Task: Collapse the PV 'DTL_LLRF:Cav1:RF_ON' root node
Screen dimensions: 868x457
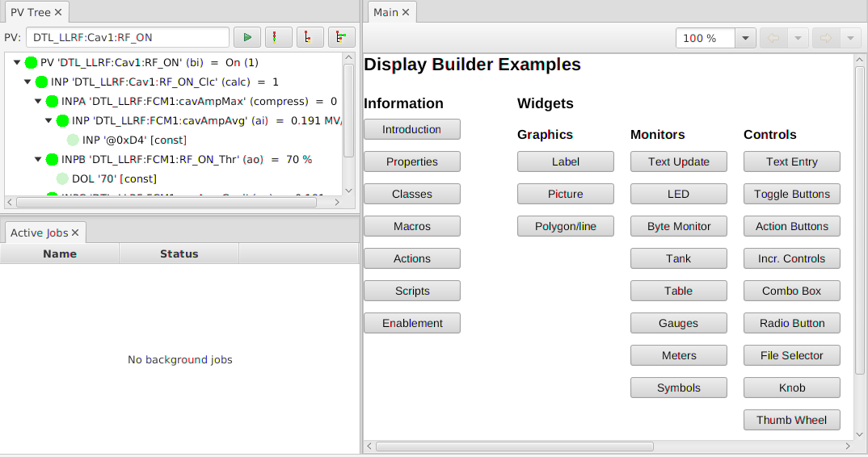Action: [17, 62]
